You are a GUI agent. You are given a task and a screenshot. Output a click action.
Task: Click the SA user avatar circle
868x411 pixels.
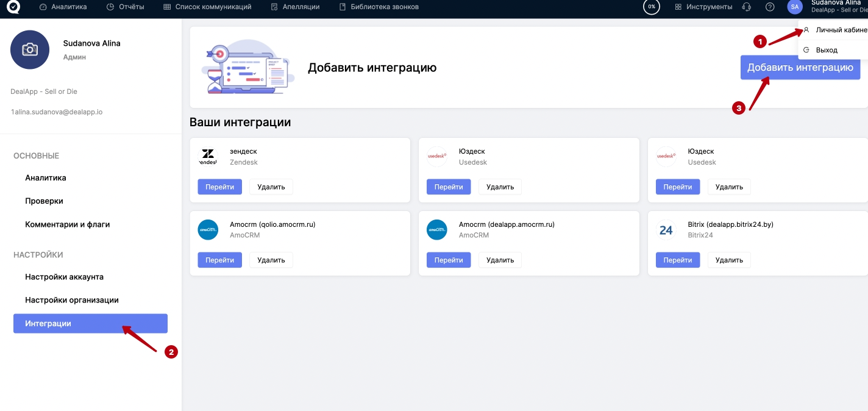click(795, 7)
